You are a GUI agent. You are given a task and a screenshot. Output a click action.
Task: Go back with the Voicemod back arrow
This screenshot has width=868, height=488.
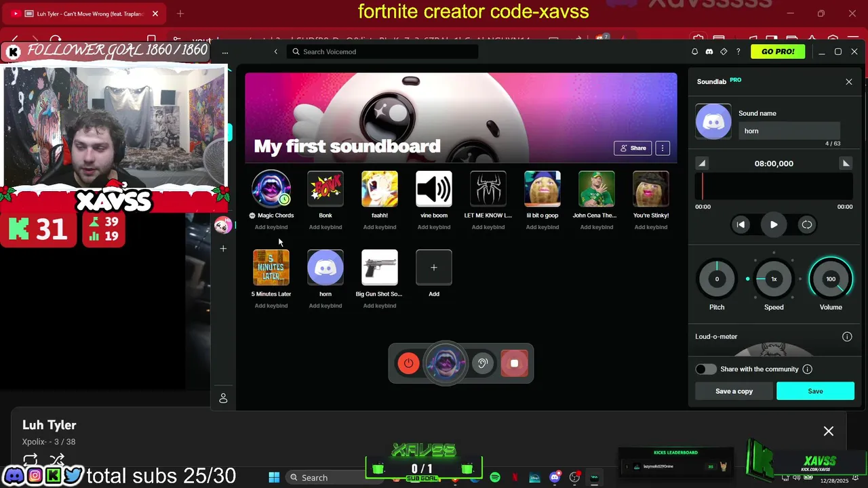click(x=275, y=52)
